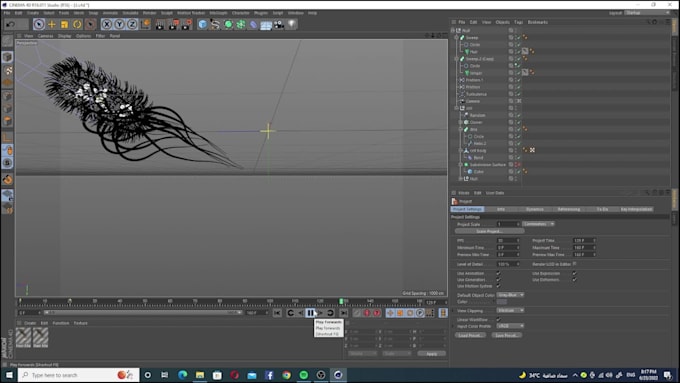Click the second material thumbnail
The height and width of the screenshot is (383, 680).
pos(41,337)
